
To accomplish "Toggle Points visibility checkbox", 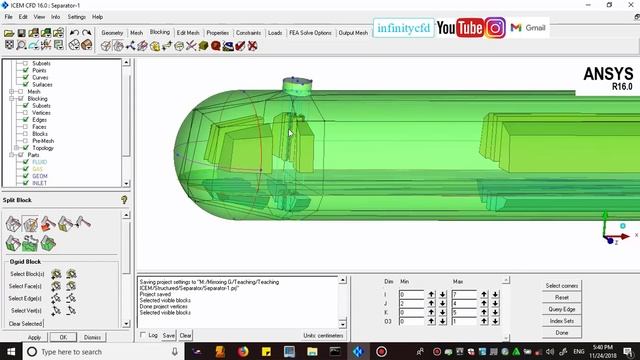I will click(x=26, y=71).
